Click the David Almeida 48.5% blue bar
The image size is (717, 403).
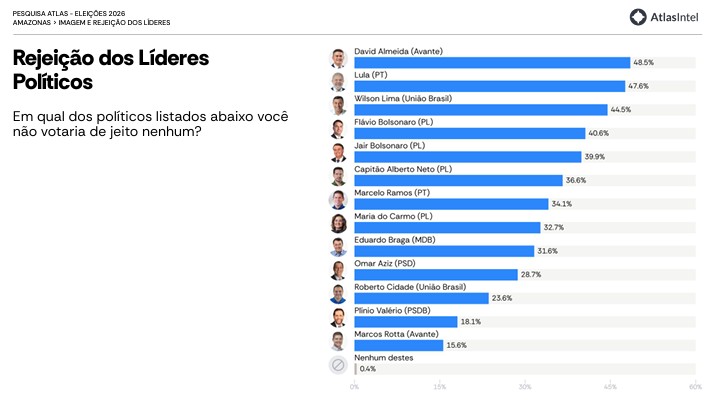[492, 63]
